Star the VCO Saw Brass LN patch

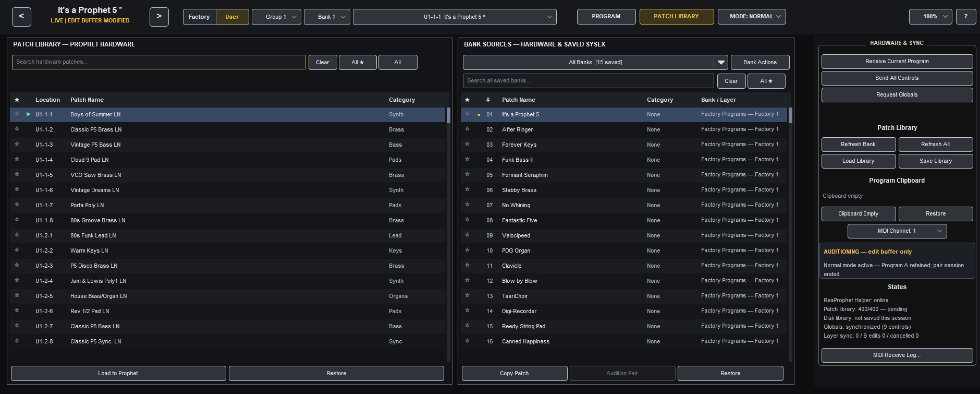tap(17, 175)
